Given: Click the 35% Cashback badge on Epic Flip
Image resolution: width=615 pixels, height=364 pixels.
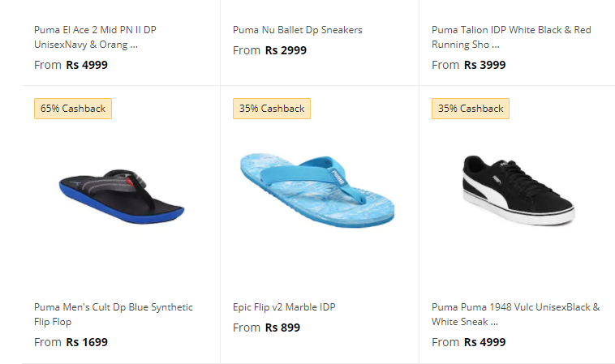Looking at the screenshot, I should click(x=272, y=109).
